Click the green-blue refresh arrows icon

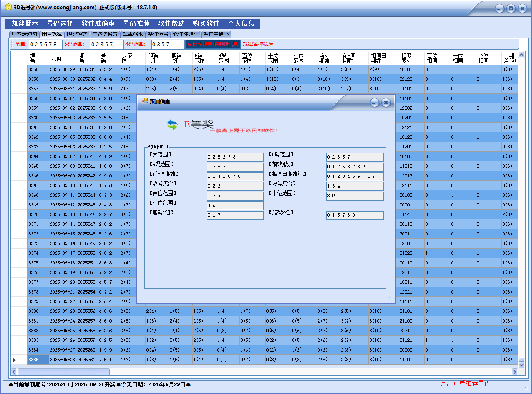tap(172, 124)
